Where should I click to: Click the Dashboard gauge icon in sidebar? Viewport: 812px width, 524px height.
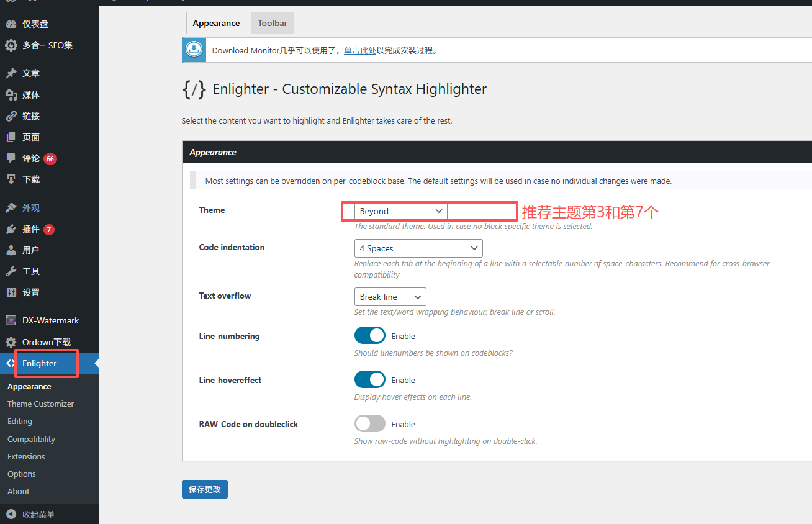11,24
